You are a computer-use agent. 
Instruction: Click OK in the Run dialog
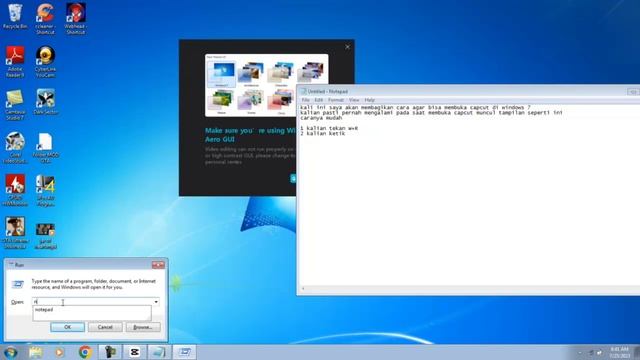coord(67,327)
